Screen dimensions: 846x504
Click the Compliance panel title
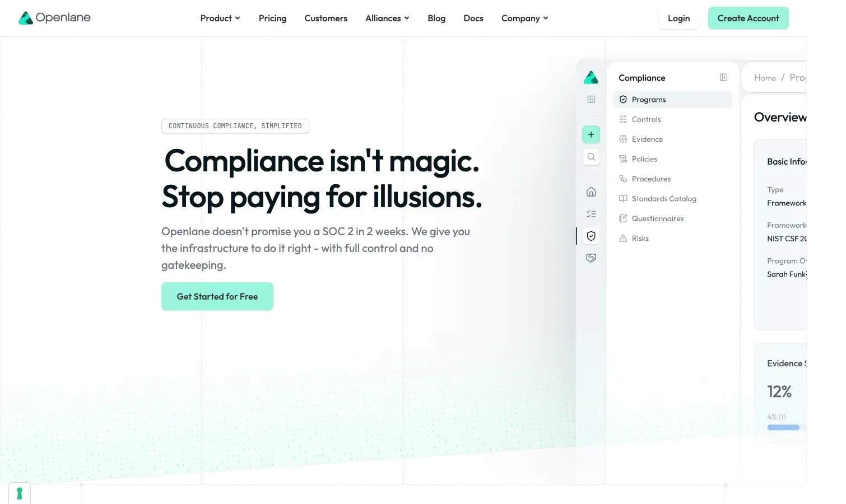click(642, 78)
